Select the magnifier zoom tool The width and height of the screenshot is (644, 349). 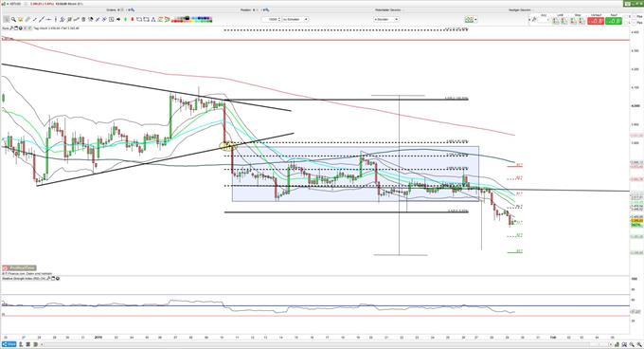[13, 19]
